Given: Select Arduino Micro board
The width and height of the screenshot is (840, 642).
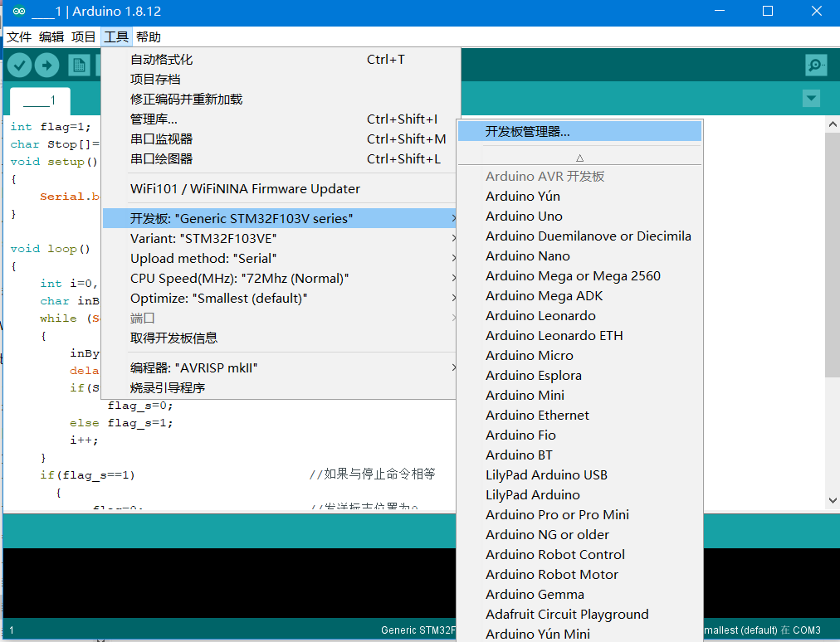Looking at the screenshot, I should click(579, 355).
